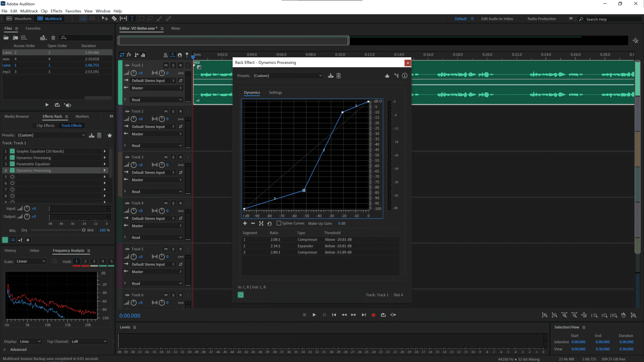Toggle main effects rack power button
The image size is (644, 362).
(5, 240)
